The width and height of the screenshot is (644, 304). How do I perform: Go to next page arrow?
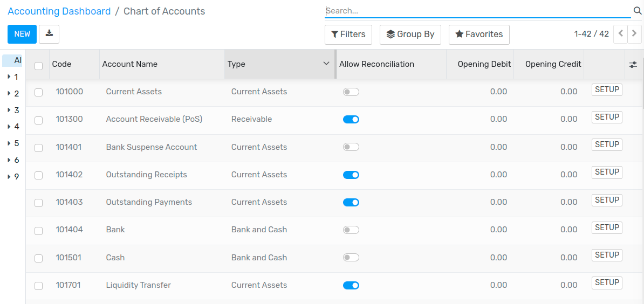tap(634, 34)
